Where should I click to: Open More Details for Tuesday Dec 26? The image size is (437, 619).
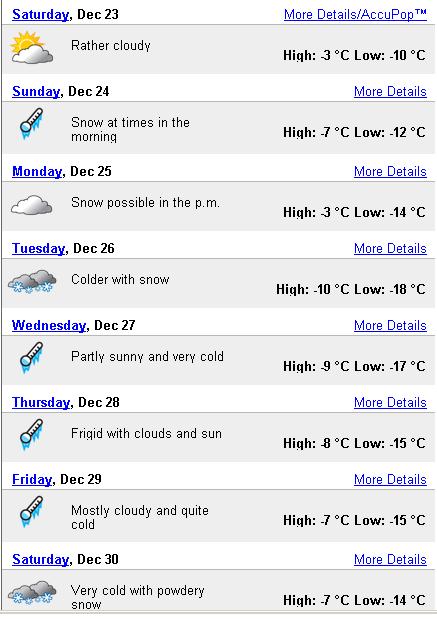click(390, 249)
